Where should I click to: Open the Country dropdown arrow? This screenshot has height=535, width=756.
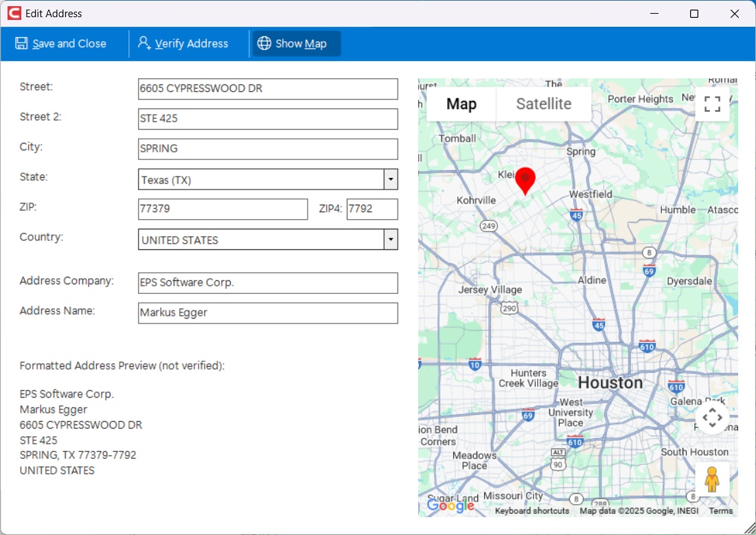tap(391, 239)
